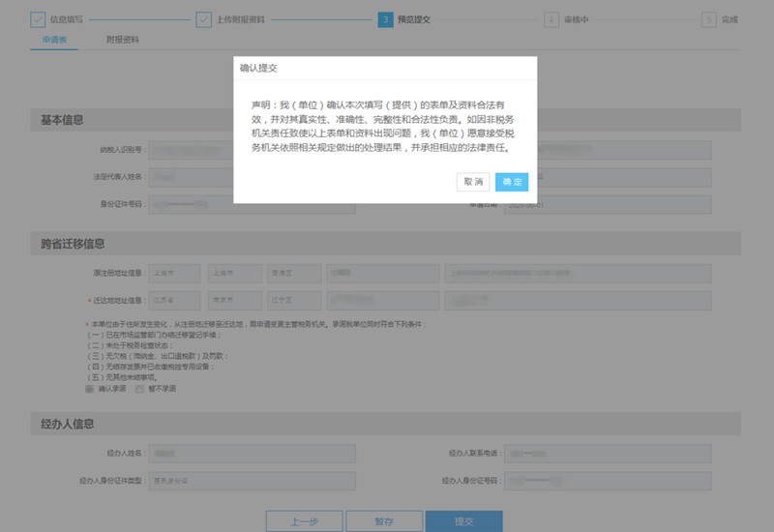
Task: Click step 3 预览提交 number icon
Action: click(x=386, y=19)
